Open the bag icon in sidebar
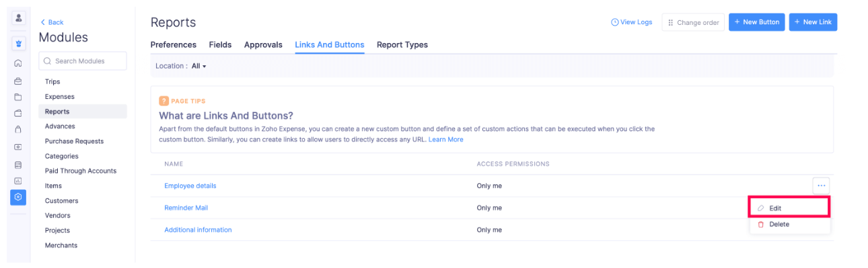 point(18,129)
